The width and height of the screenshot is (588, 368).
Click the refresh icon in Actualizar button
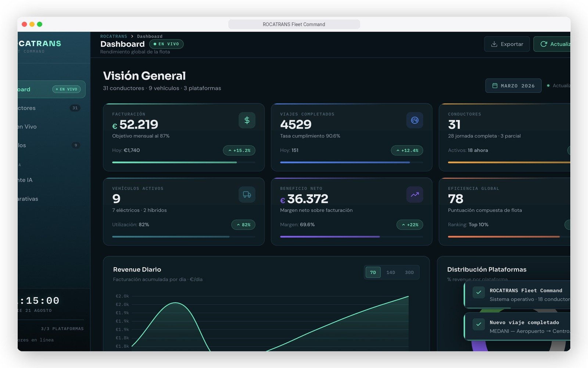544,44
